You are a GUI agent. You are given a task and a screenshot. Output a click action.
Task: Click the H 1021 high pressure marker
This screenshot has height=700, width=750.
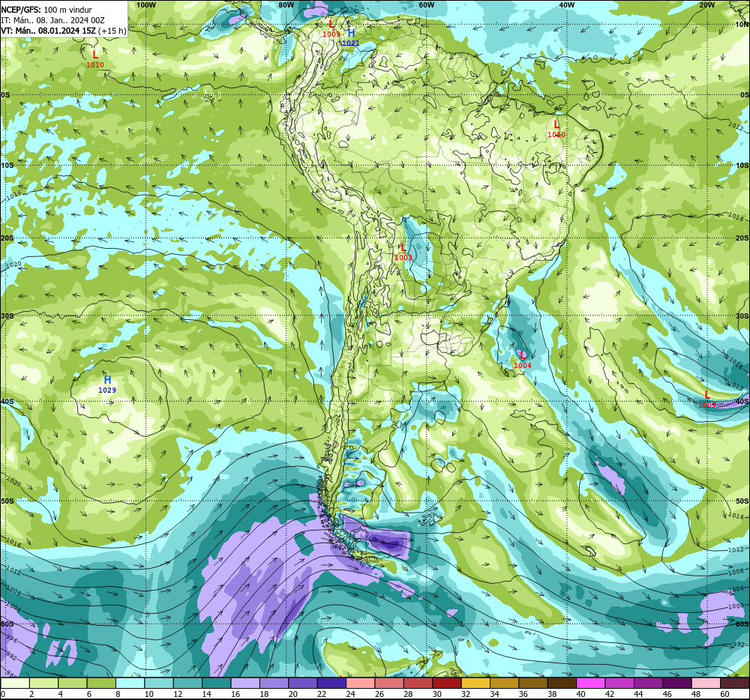350,37
